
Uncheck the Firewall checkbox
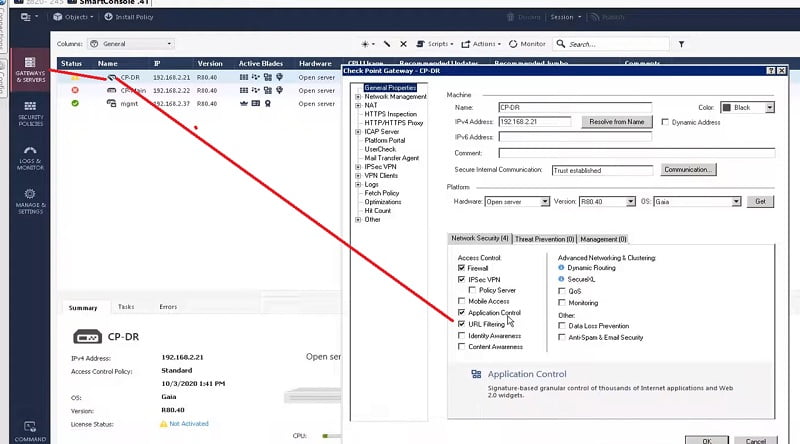click(x=461, y=268)
